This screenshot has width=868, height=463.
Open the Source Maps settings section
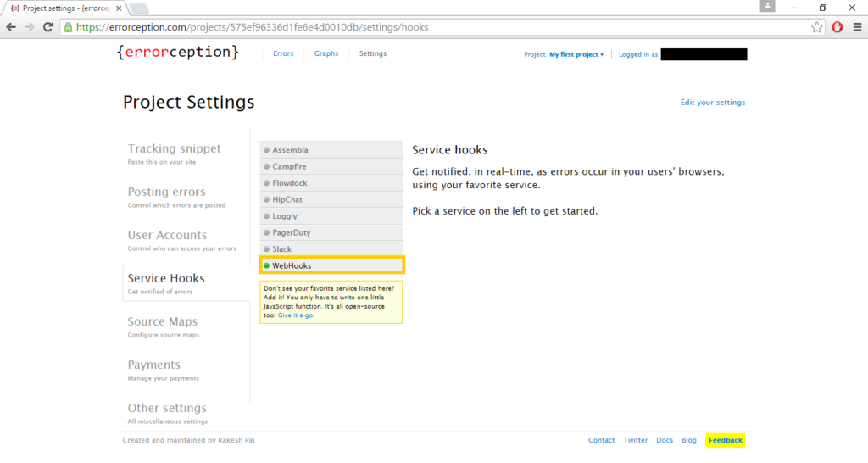coord(162,322)
